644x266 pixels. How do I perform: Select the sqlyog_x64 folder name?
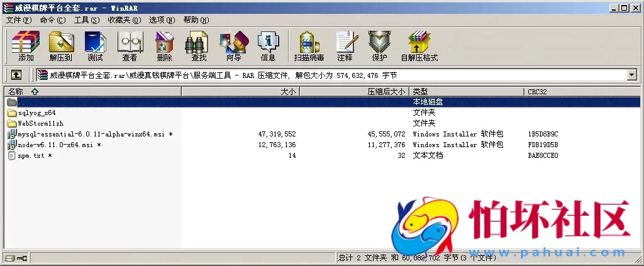37,113
